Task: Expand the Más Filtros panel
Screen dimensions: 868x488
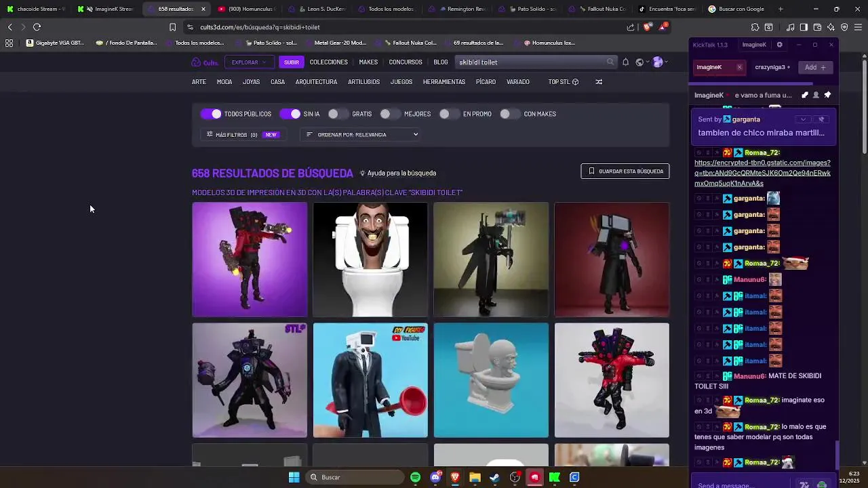Action: 243,135
